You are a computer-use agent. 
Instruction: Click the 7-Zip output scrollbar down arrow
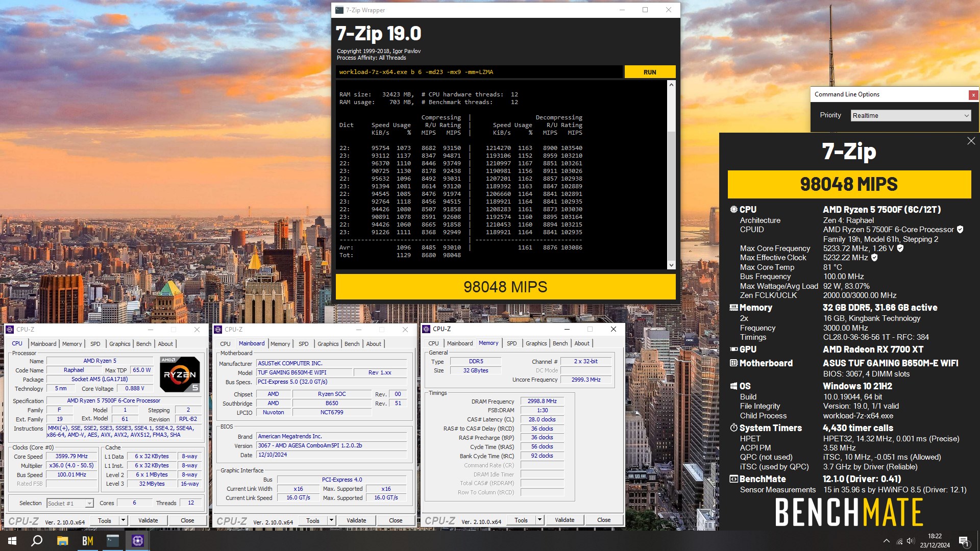pyautogui.click(x=671, y=265)
